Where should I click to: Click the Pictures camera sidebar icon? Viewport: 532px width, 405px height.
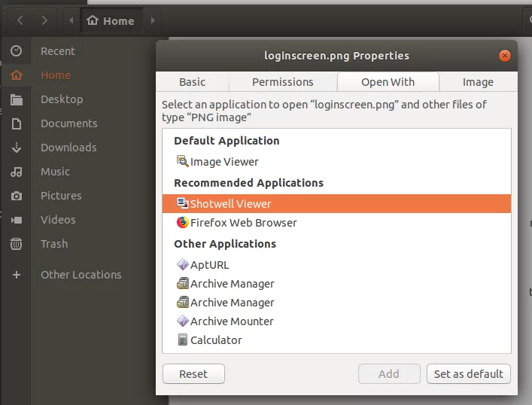[17, 196]
